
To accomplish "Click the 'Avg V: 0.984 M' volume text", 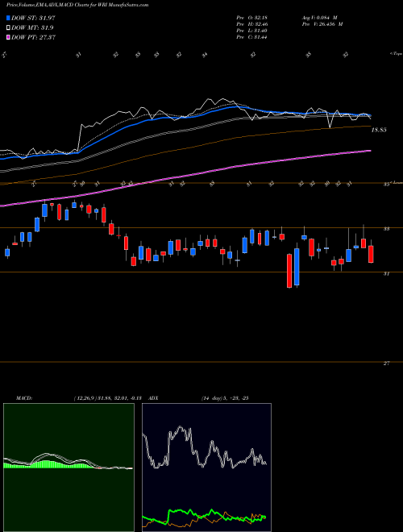I will pos(319,17).
